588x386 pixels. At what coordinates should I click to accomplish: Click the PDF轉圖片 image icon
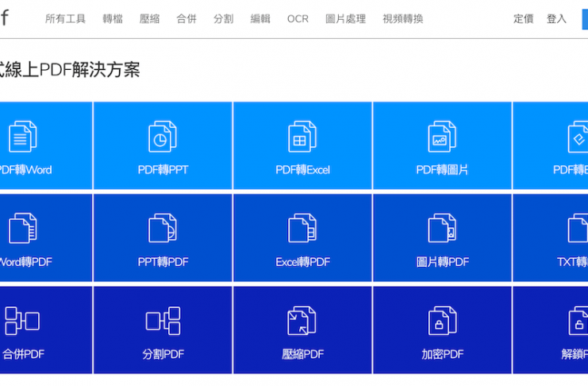442,137
